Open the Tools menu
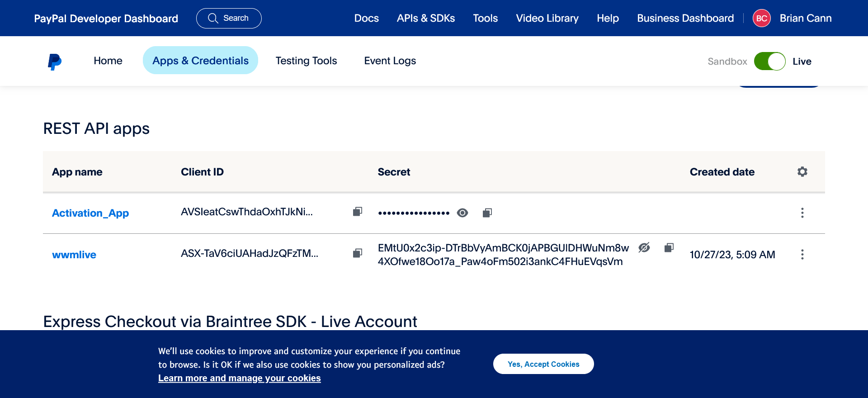Screen dimensions: 868x398 (x=486, y=18)
